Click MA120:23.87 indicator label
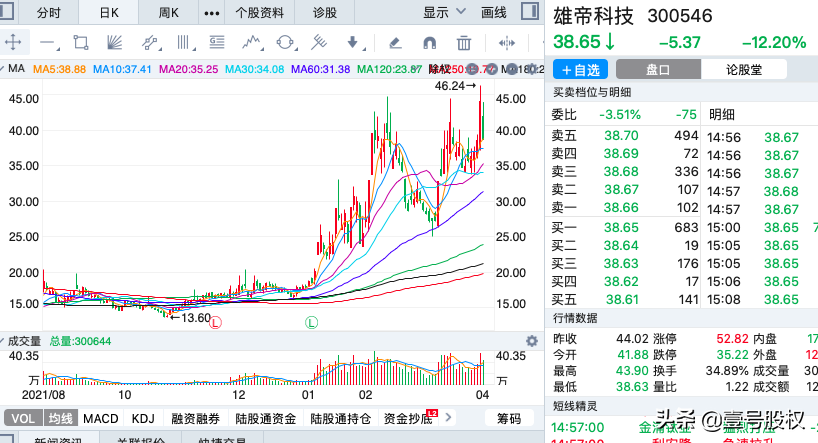This screenshot has height=443, width=818. pyautogui.click(x=389, y=69)
